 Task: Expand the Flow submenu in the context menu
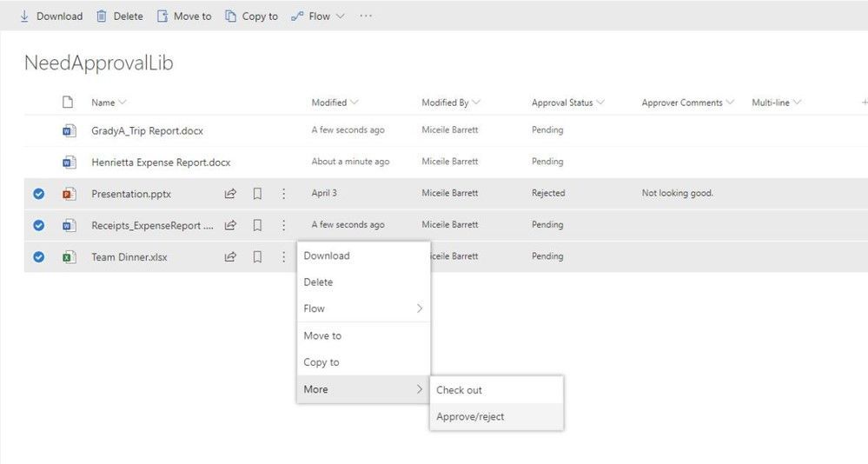pyautogui.click(x=363, y=308)
